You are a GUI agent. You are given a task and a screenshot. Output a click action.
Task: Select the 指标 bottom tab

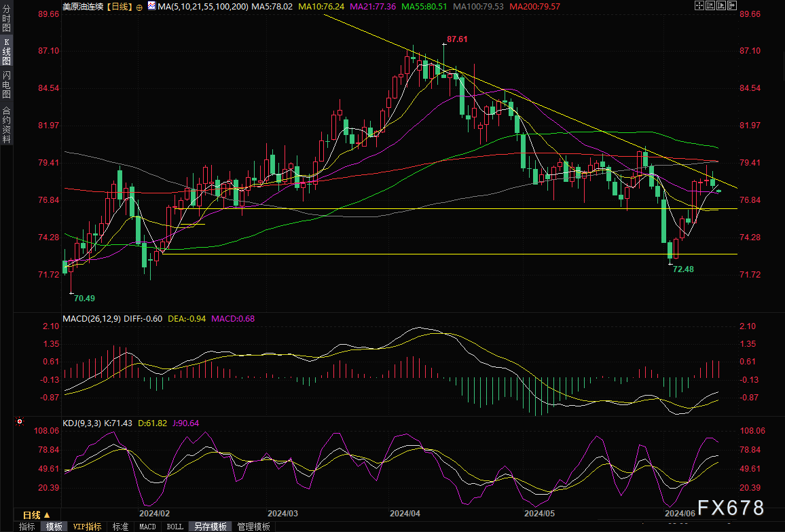(26, 527)
